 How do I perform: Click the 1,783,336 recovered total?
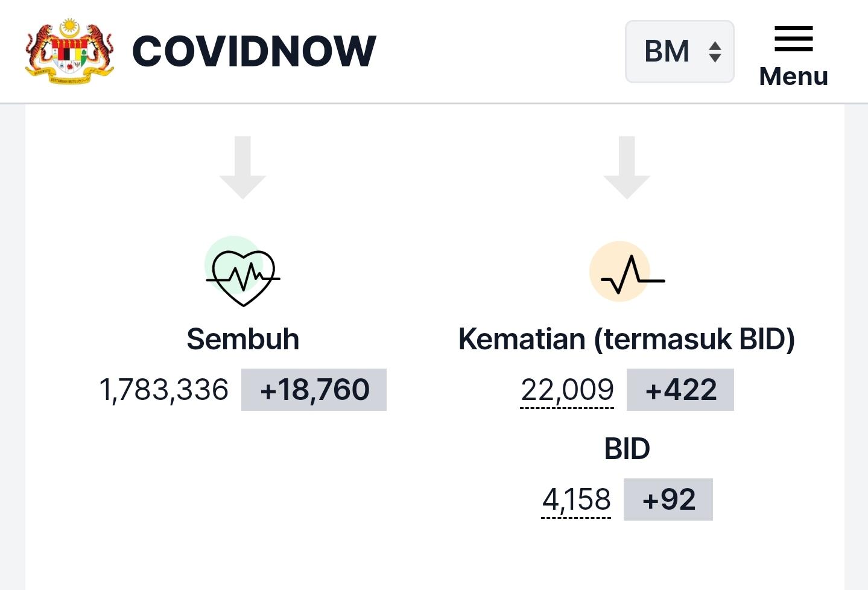[x=163, y=390]
